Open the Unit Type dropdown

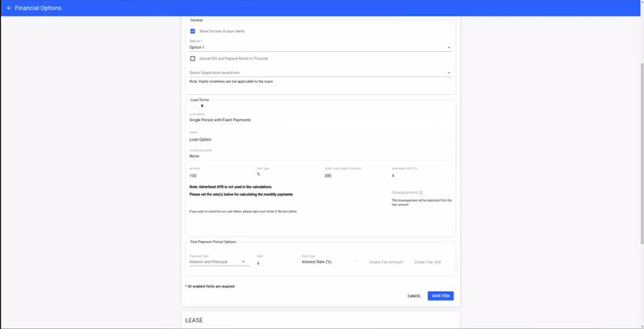(x=285, y=175)
